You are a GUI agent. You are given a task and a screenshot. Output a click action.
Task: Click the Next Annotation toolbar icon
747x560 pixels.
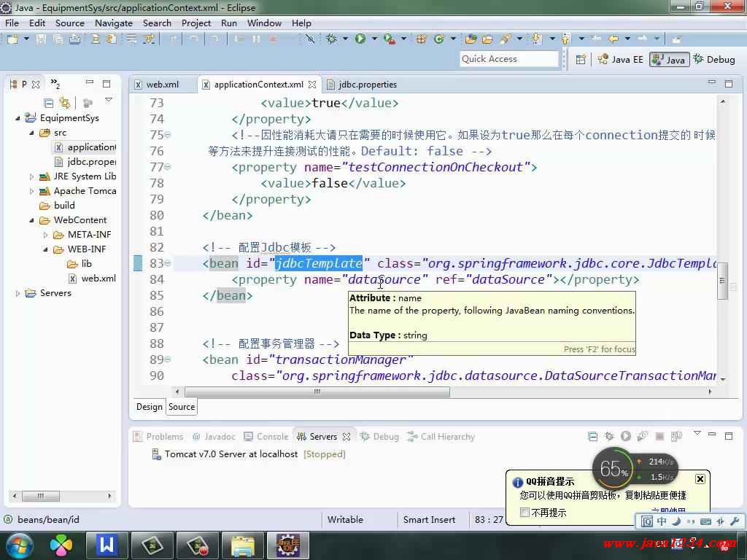pyautogui.click(x=537, y=39)
